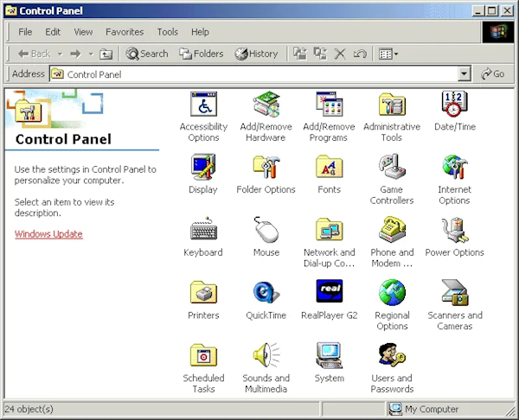
Task: Toggle the Folders pane button
Action: tap(202, 54)
